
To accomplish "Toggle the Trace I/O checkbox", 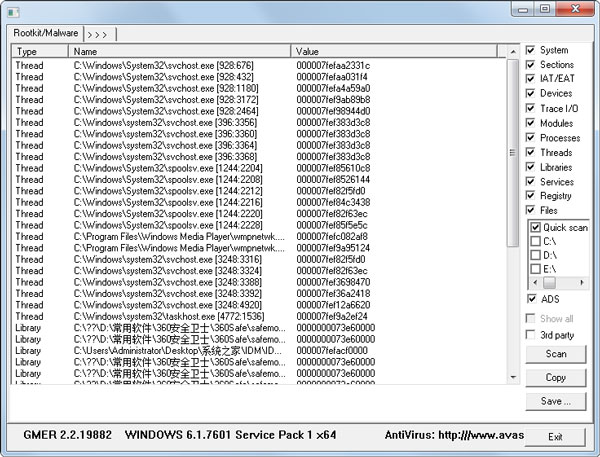I will click(531, 108).
